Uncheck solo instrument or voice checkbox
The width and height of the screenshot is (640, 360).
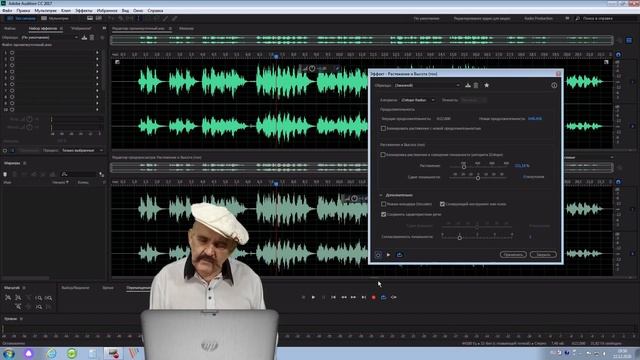442,204
